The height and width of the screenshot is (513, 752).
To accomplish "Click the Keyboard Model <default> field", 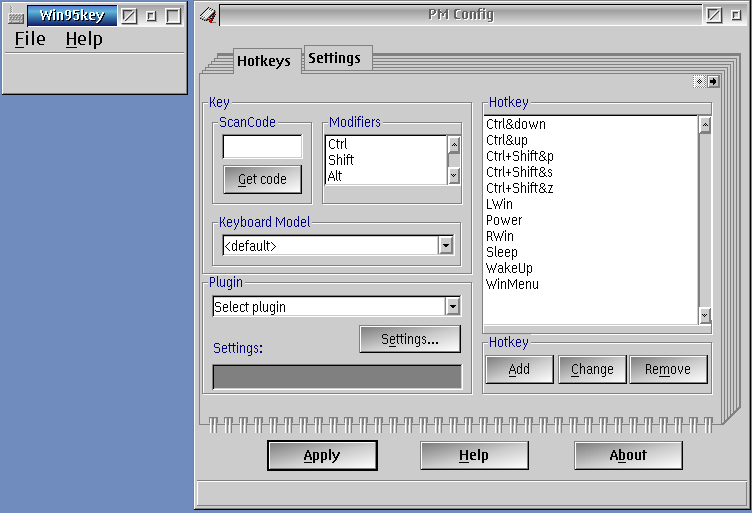I will 330,245.
